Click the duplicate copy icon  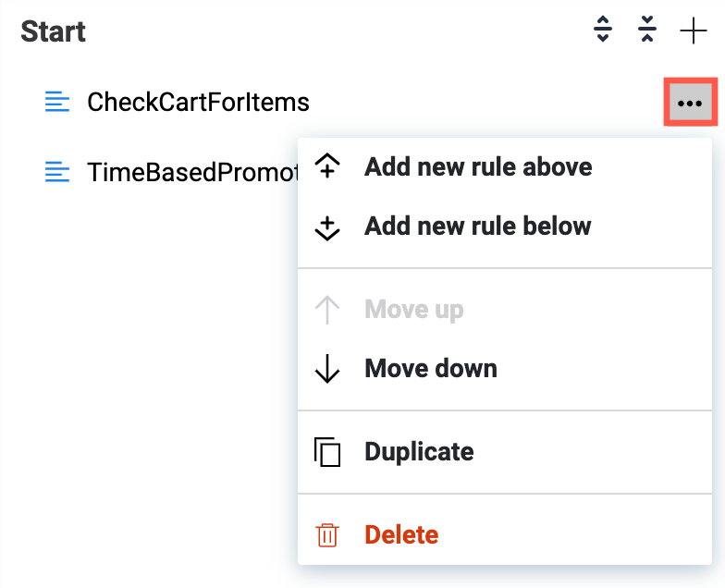(x=327, y=452)
